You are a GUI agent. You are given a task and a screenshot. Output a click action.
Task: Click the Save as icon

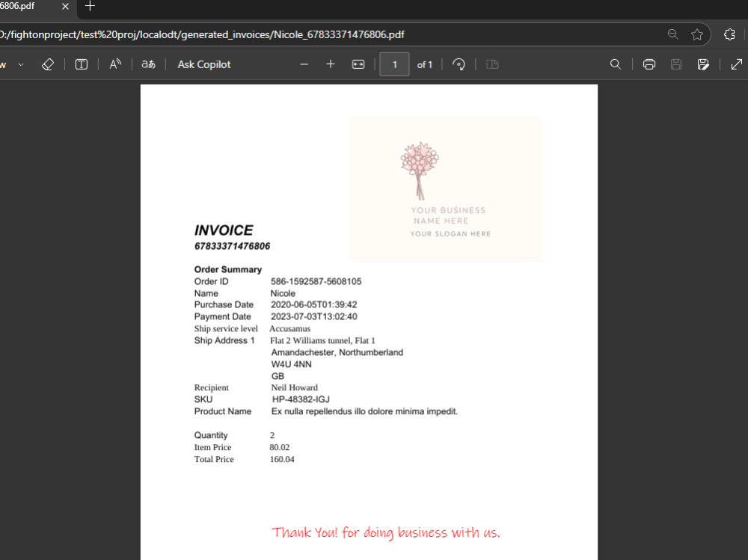tap(703, 64)
